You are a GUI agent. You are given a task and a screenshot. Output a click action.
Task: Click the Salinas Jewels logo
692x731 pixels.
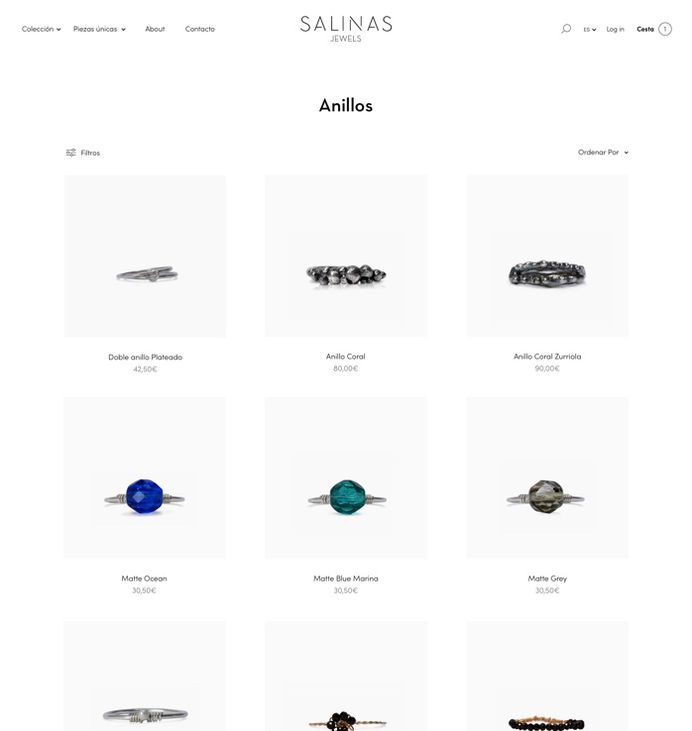point(346,29)
